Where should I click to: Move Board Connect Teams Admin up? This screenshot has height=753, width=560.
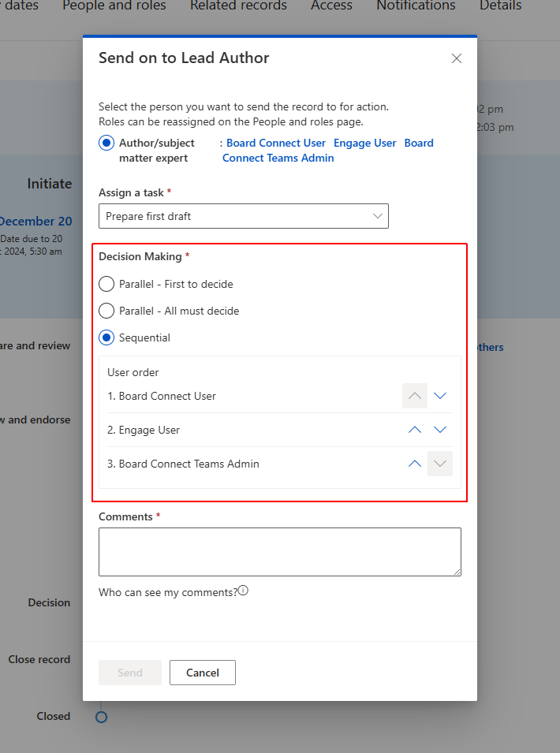point(415,464)
